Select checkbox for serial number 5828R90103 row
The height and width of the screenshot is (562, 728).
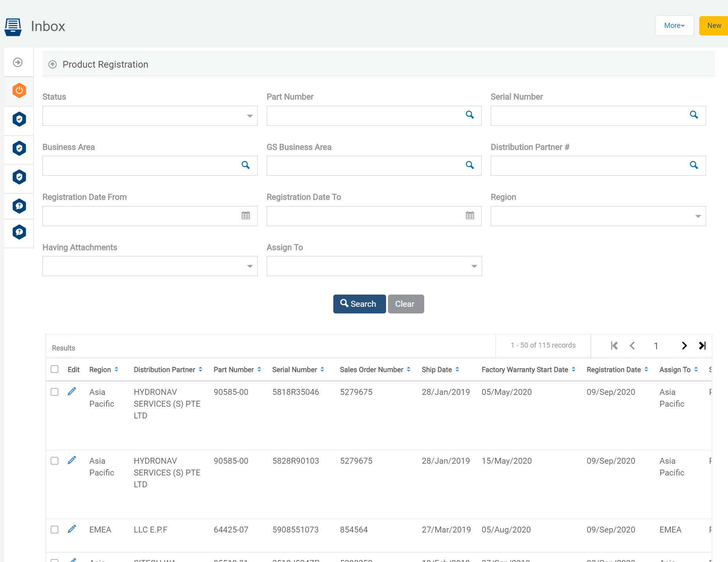click(x=55, y=461)
